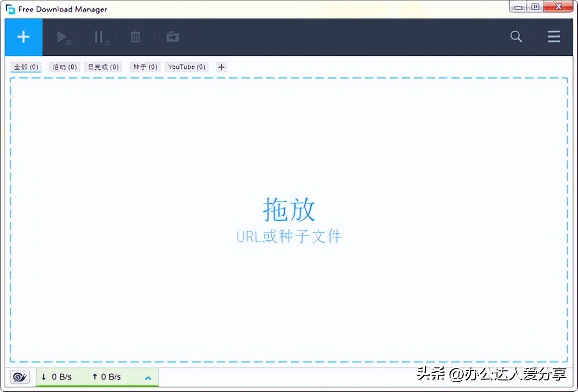
Task: Click the delete download trash icon
Action: coord(135,37)
